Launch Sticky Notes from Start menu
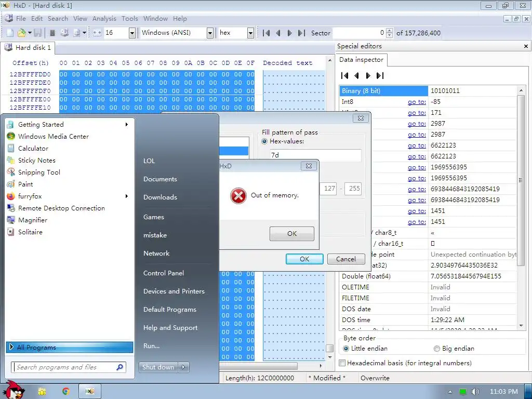 [37, 160]
